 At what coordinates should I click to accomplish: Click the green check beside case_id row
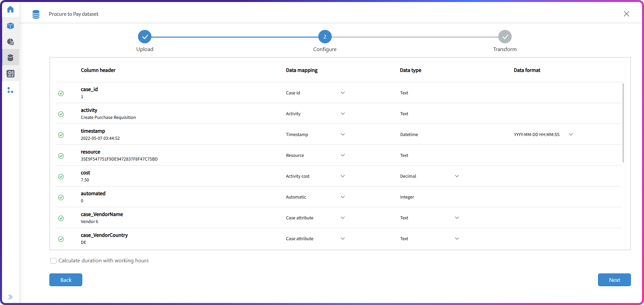[x=61, y=93]
